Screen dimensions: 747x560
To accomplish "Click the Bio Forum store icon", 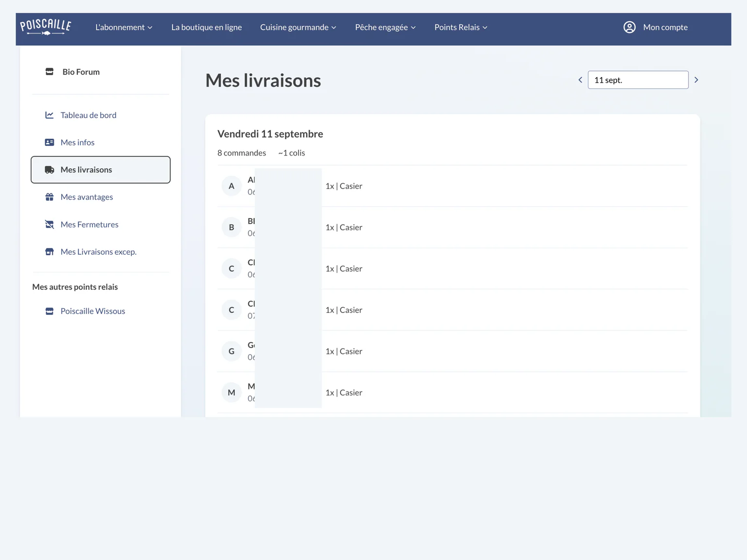I will coord(50,72).
